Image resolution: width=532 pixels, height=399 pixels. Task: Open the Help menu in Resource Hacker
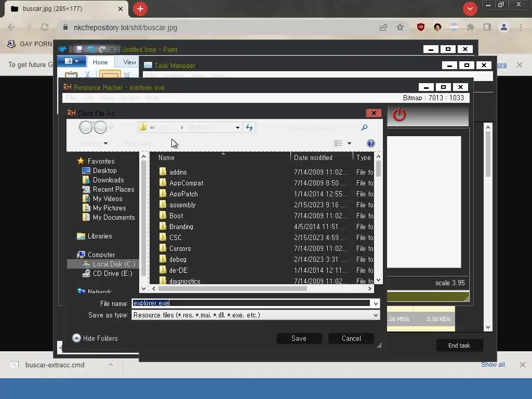pos(152,98)
